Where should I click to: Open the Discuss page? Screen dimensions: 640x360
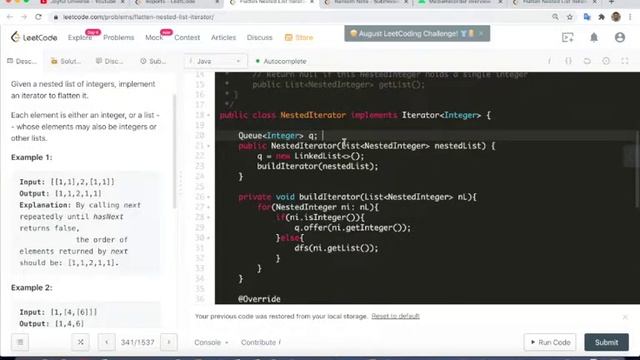(259, 38)
